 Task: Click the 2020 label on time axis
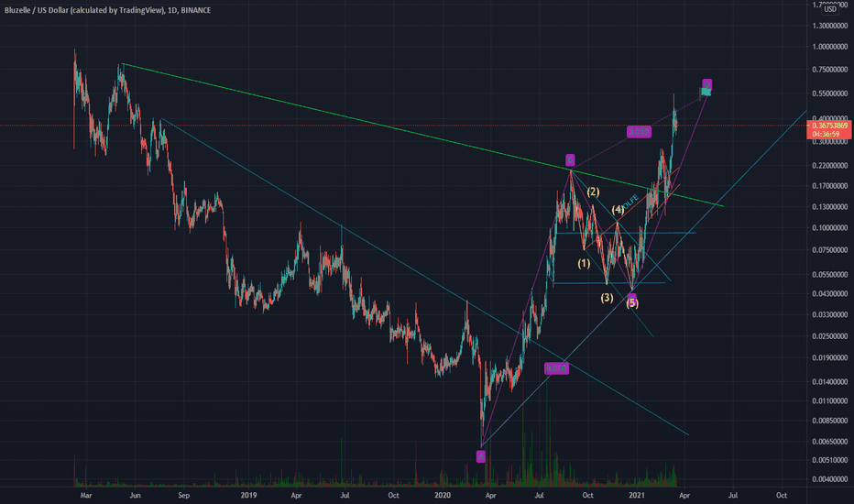[443, 495]
